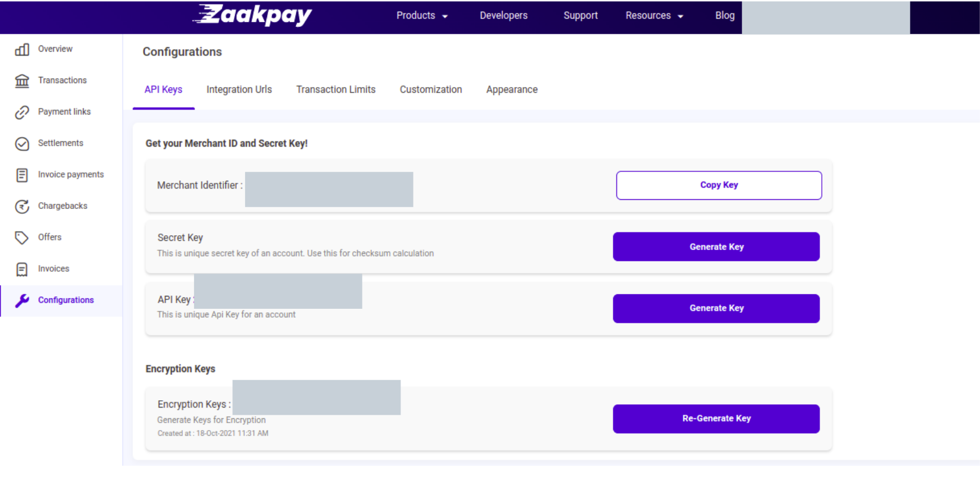Open the Support page link
This screenshot has height=489, width=980.
[x=580, y=16]
